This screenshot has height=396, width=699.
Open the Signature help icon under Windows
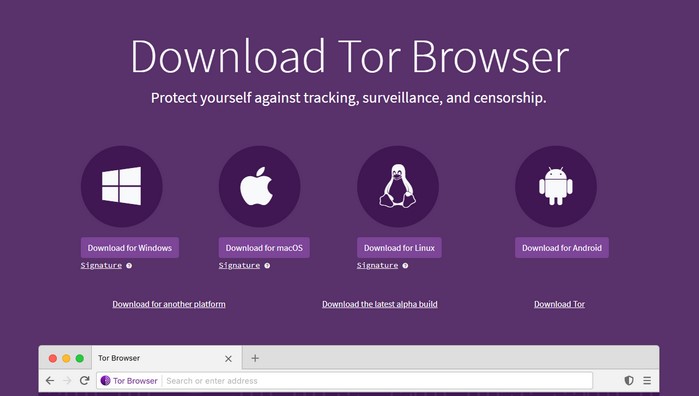(x=129, y=266)
